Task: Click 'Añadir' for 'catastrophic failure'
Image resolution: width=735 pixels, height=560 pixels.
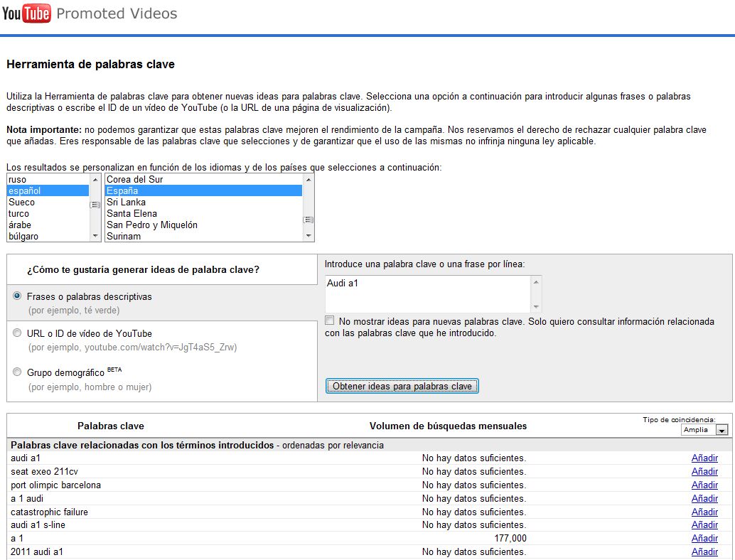Action: click(704, 512)
